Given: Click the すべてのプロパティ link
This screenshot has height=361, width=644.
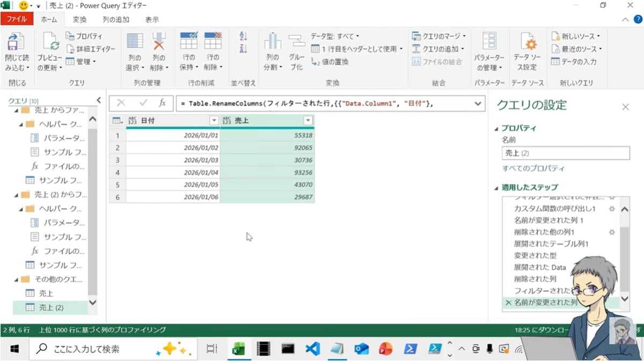Looking at the screenshot, I should [533, 168].
